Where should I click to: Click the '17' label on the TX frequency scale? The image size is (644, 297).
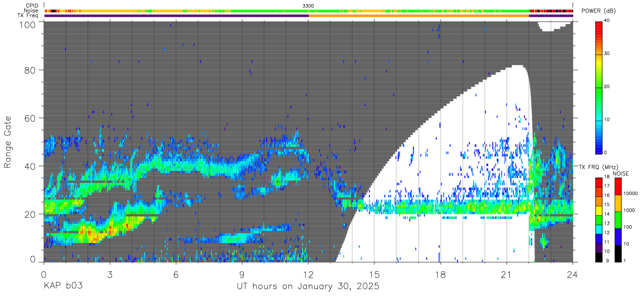[607, 186]
